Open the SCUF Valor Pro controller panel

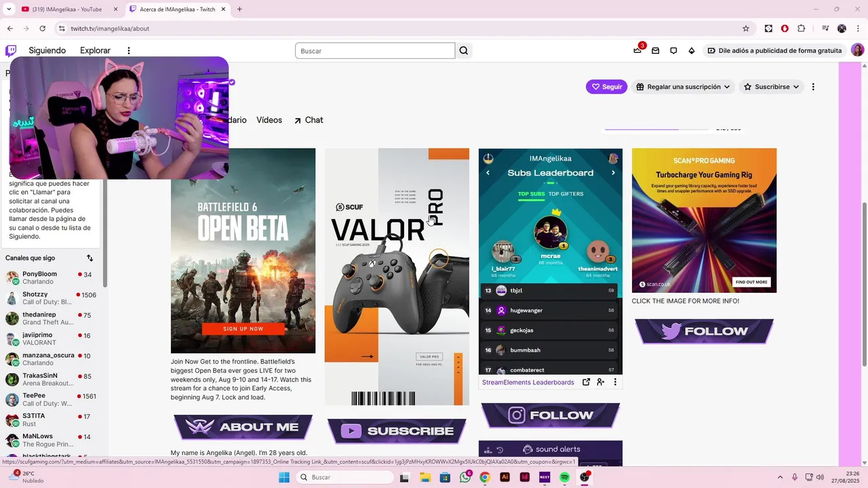click(x=397, y=277)
